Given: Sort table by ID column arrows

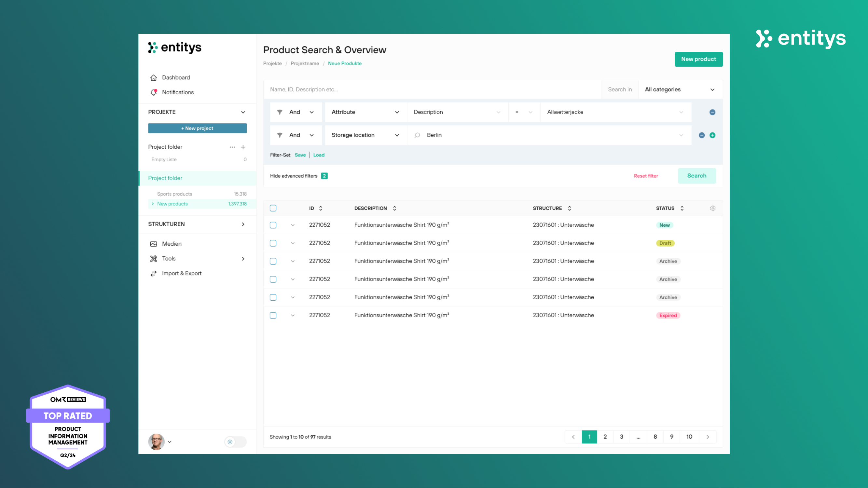Looking at the screenshot, I should pyautogui.click(x=321, y=208).
